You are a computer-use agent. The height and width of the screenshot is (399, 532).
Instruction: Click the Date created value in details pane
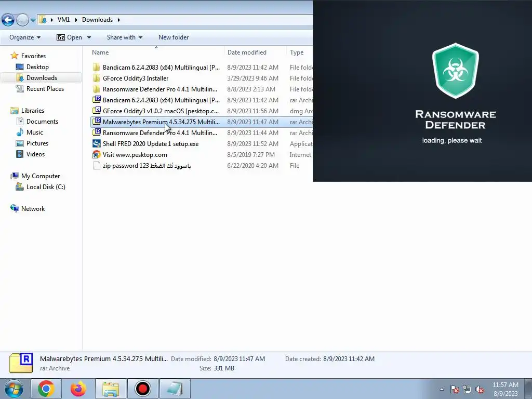click(x=349, y=359)
